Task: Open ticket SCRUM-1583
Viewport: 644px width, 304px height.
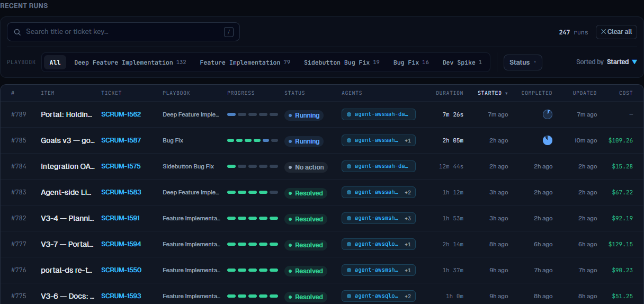Action: pos(121,192)
